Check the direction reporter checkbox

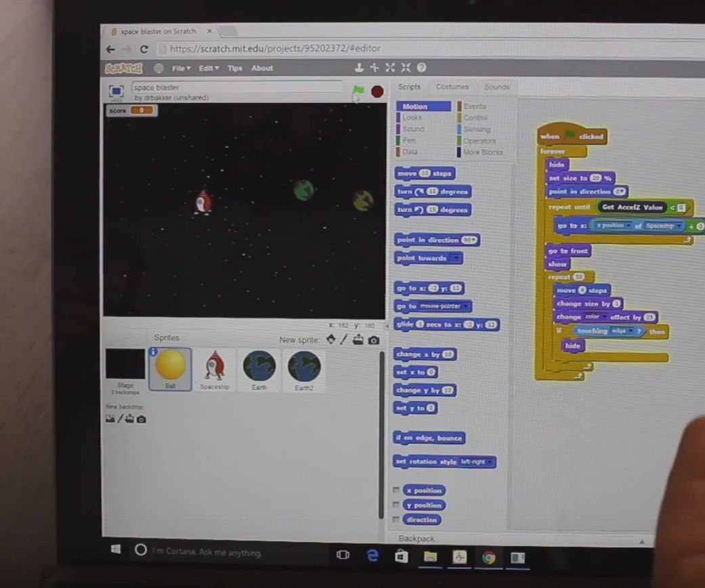(396, 520)
